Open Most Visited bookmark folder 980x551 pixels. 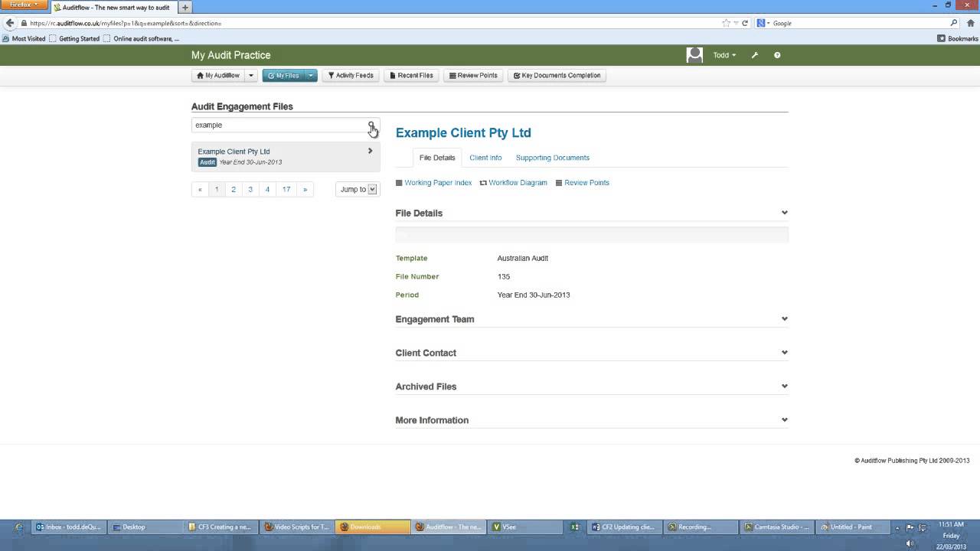[24, 38]
